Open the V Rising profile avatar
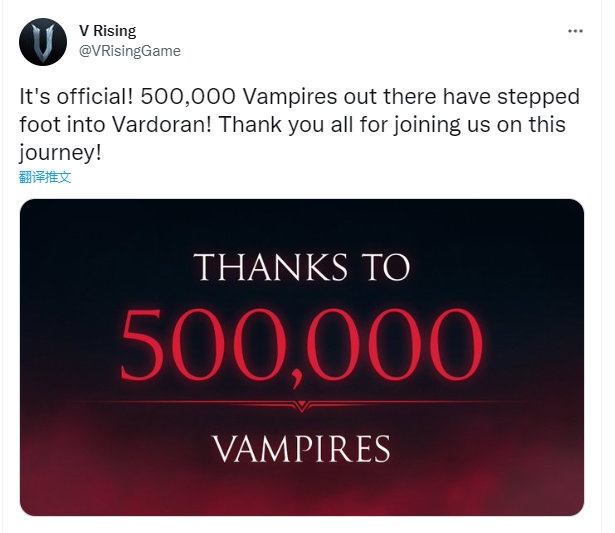The image size is (615, 533). [41, 42]
